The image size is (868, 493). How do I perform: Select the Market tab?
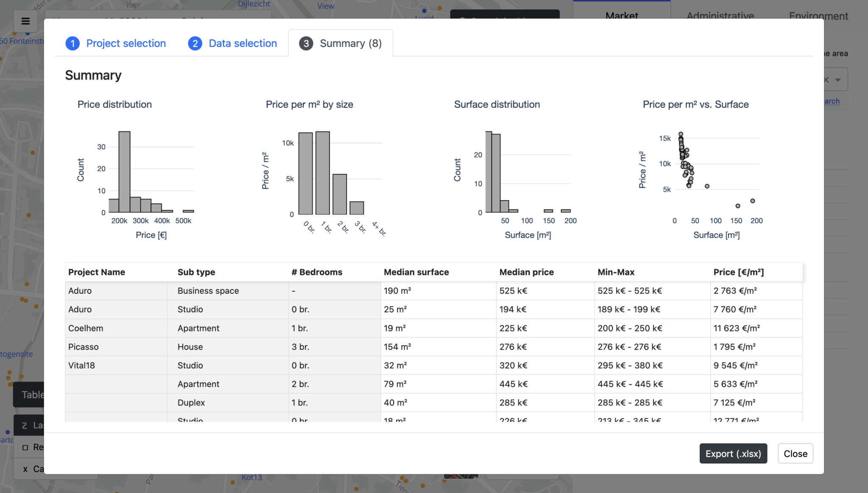pyautogui.click(x=621, y=16)
